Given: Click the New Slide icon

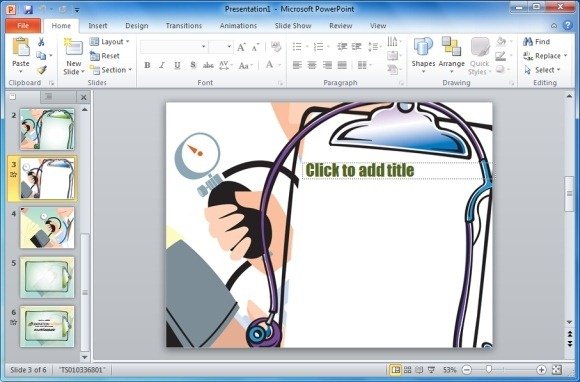Looking at the screenshot, I should (x=74, y=46).
